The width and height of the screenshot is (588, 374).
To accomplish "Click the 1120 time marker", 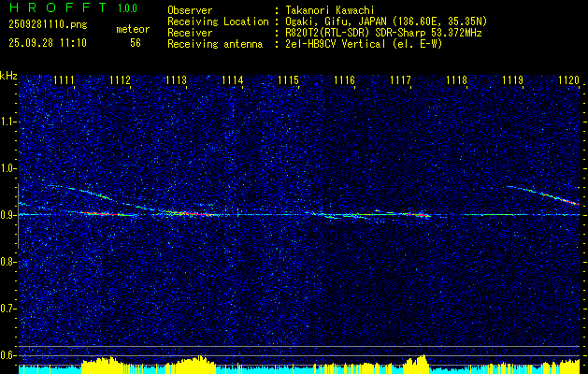I will 569,79.
